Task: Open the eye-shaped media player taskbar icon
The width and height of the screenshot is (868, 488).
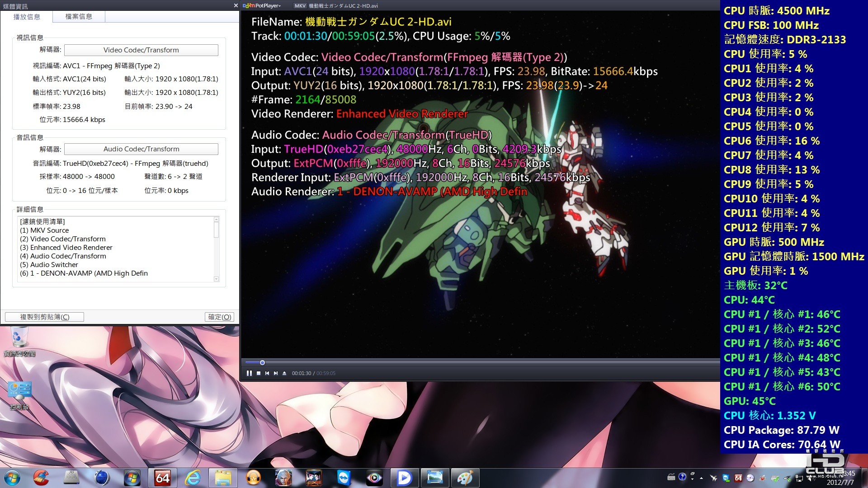Action: coord(375,478)
